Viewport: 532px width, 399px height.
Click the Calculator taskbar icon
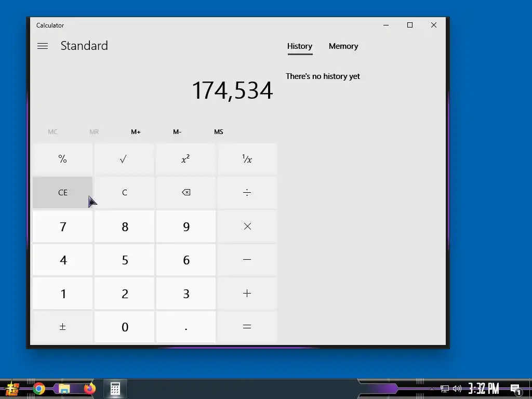pyautogui.click(x=115, y=389)
